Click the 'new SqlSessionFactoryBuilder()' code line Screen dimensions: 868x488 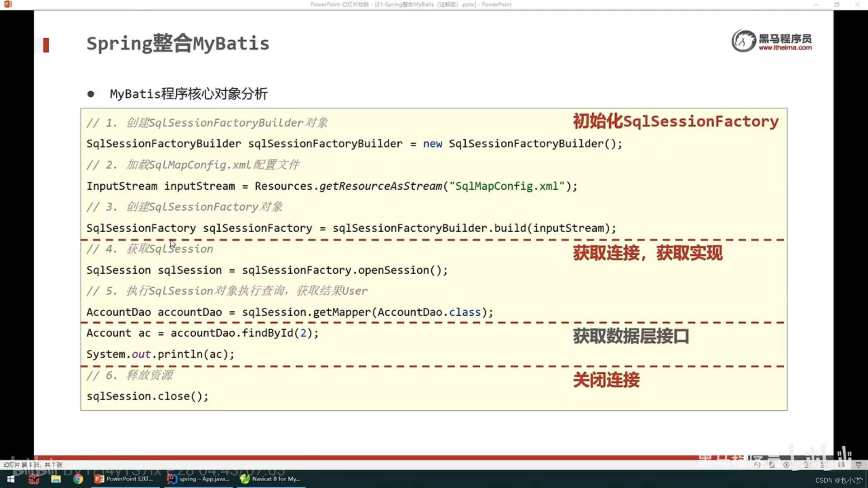click(354, 144)
